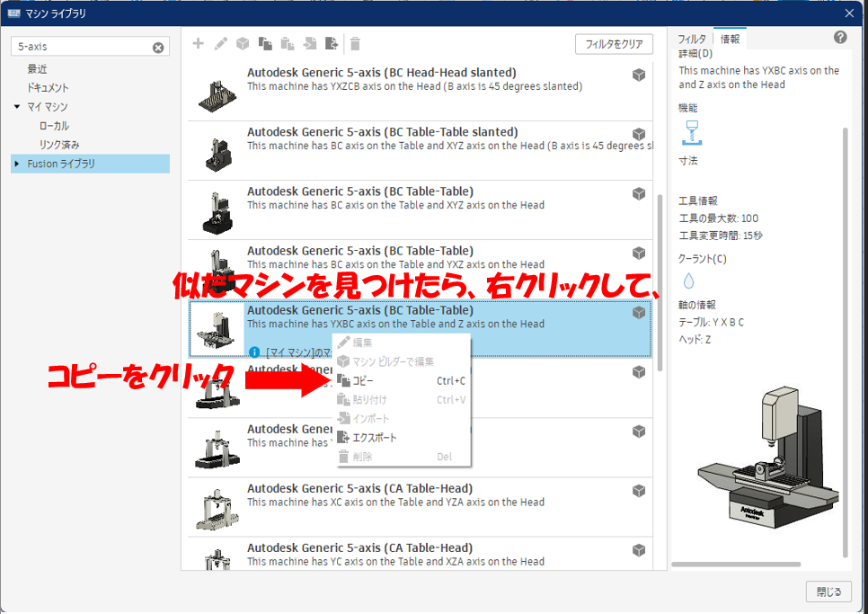Open help via the question mark icon
The image size is (868, 614).
coord(841,37)
